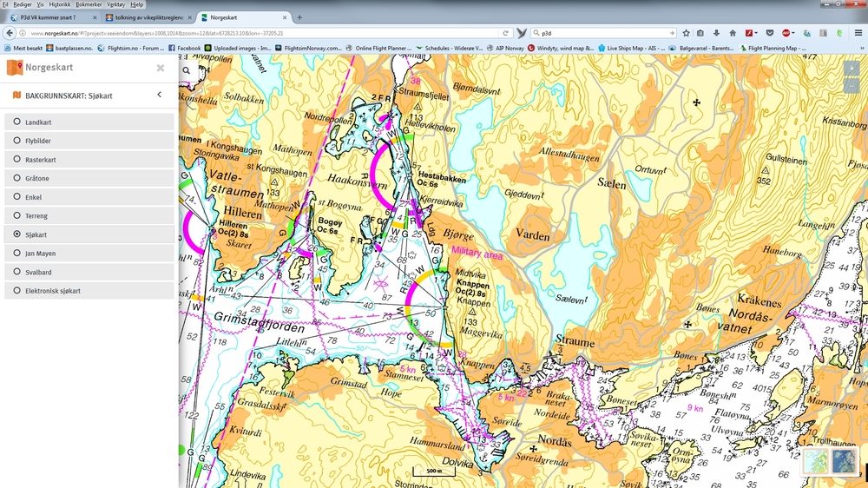Click the bird icon beside the search box
868x488 pixels.
(x=522, y=33)
